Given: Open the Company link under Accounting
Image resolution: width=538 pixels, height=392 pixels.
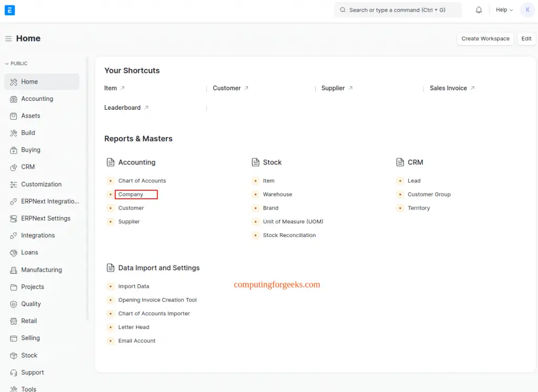Looking at the screenshot, I should click(x=131, y=194).
